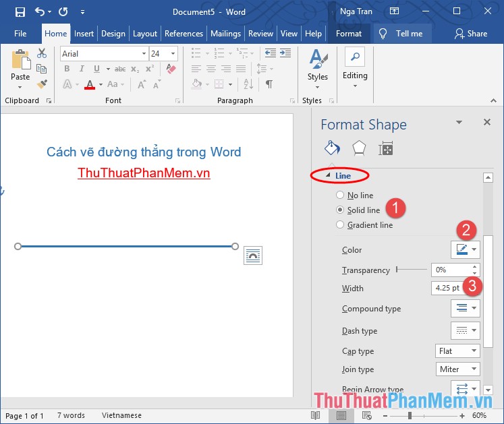Switch to the Insert tab
The image size is (504, 424).
(x=84, y=34)
